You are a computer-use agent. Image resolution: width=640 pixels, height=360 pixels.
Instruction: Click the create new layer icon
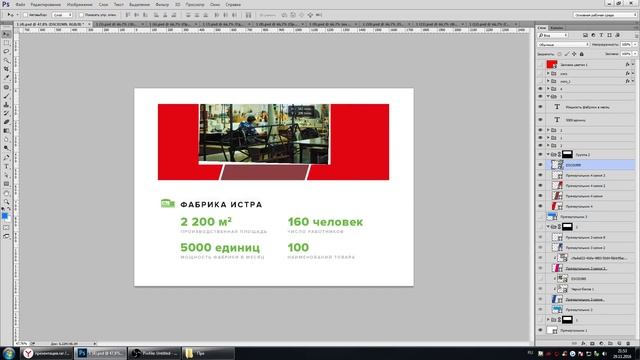(619, 344)
